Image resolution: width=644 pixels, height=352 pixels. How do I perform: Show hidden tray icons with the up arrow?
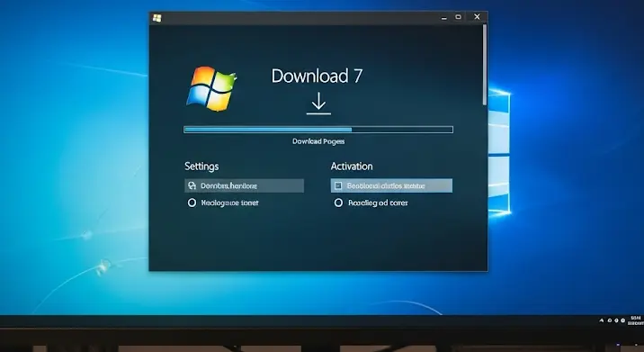[x=602, y=320]
